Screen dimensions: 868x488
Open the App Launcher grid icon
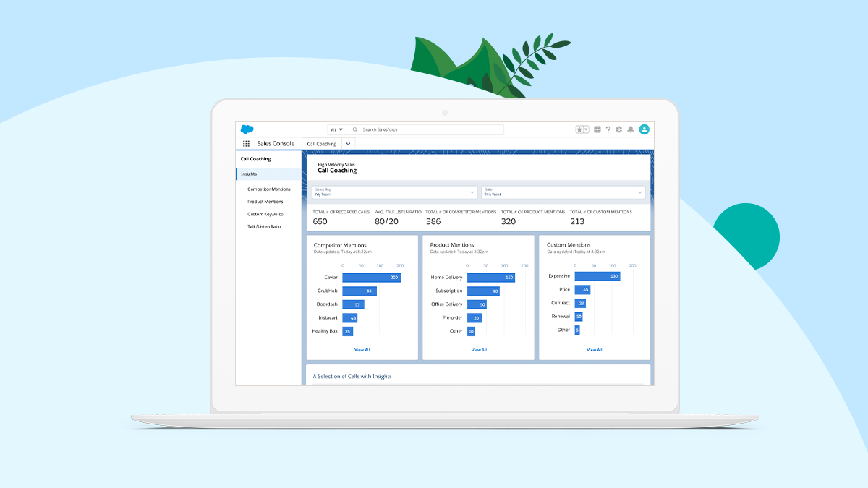[x=246, y=144]
